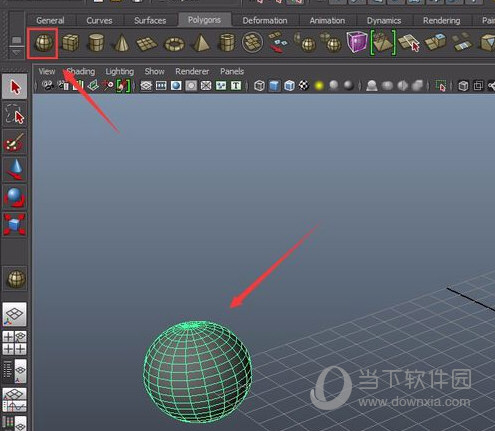The height and width of the screenshot is (431, 495).
Task: Toggle textured checker display
Action: coord(304,86)
